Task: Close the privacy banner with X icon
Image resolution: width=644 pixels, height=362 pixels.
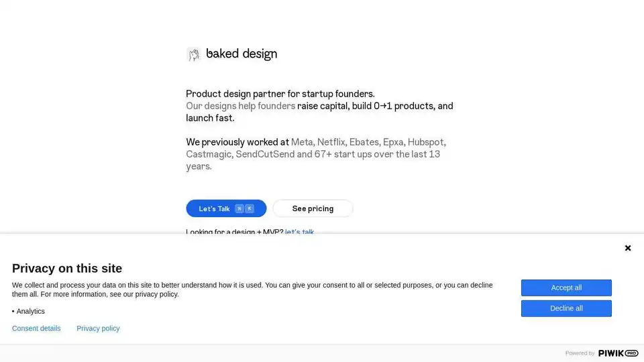Action: coord(628,248)
